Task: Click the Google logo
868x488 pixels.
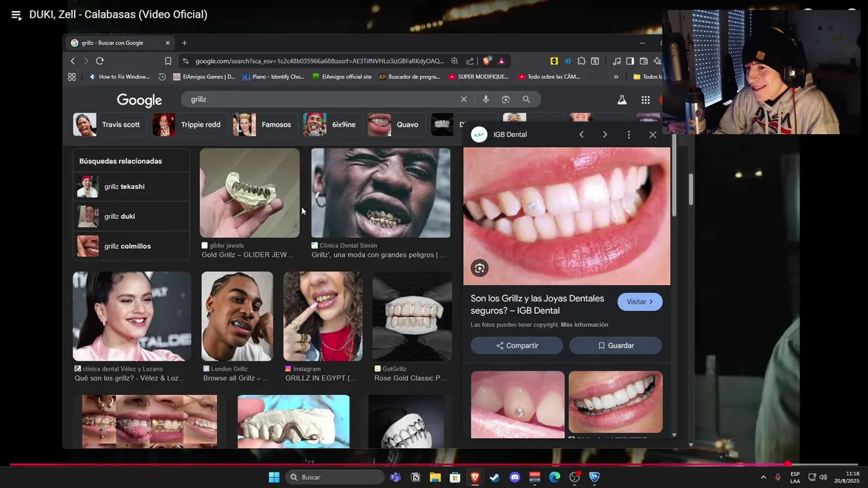Action: 139,100
